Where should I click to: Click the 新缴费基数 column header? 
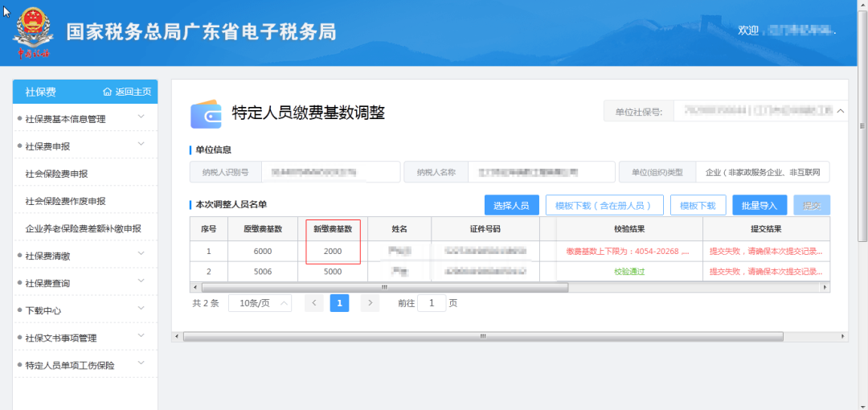click(333, 229)
